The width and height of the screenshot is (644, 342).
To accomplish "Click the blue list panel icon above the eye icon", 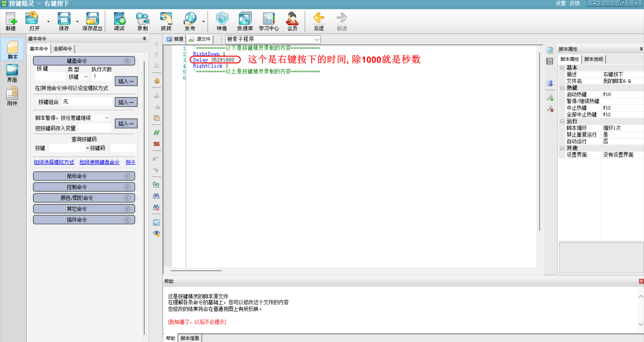I will coord(156,222).
